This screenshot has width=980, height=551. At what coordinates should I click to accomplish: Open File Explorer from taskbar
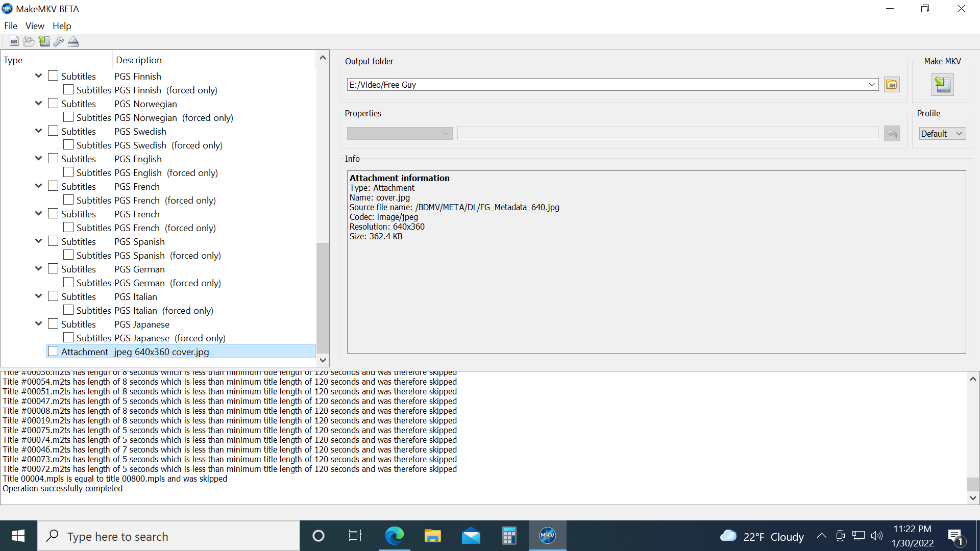[x=432, y=536]
